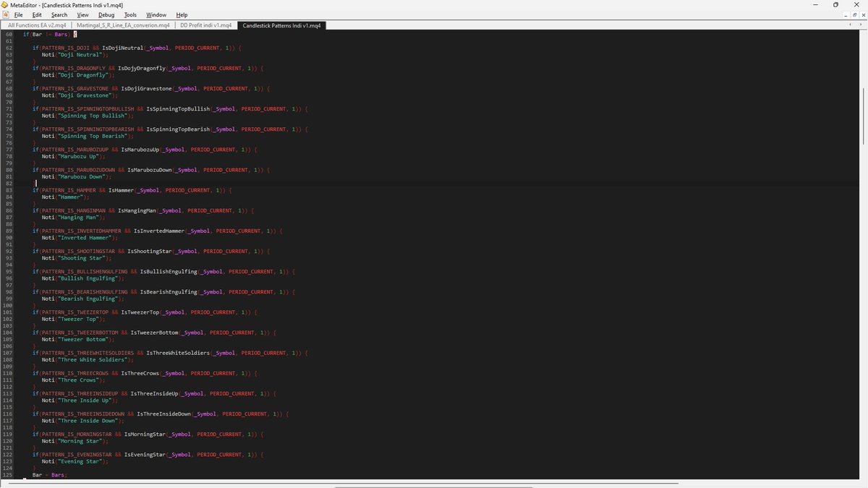The width and height of the screenshot is (868, 488).
Task: Click IsTweezerBottom function call
Action: tap(153, 333)
